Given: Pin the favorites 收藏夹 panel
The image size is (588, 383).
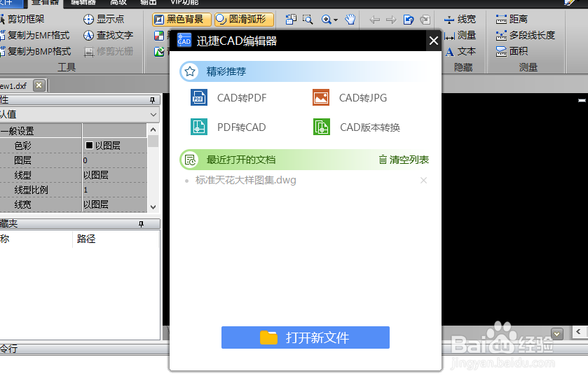Looking at the screenshot, I should point(141,224).
